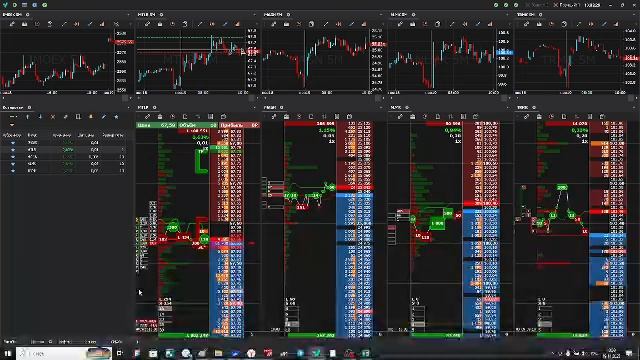
Task: Open settings gear of the watchlist panel
Action: coord(29,108)
